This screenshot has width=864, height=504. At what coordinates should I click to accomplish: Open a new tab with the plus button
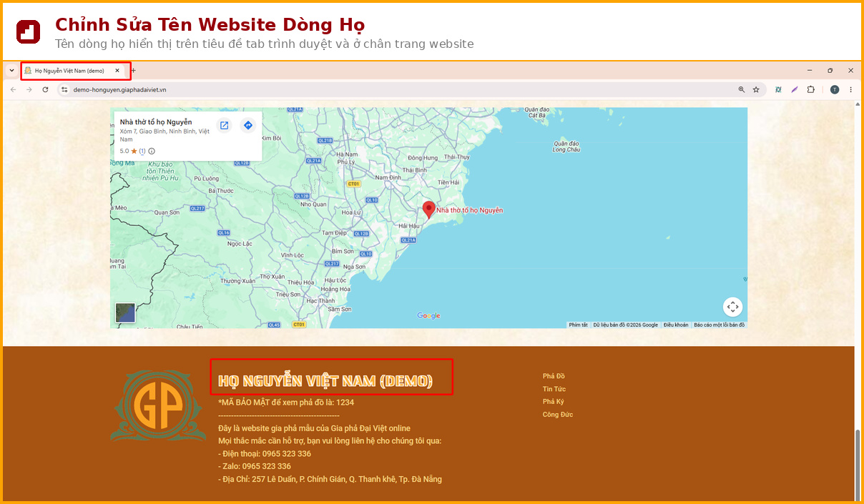point(133,71)
